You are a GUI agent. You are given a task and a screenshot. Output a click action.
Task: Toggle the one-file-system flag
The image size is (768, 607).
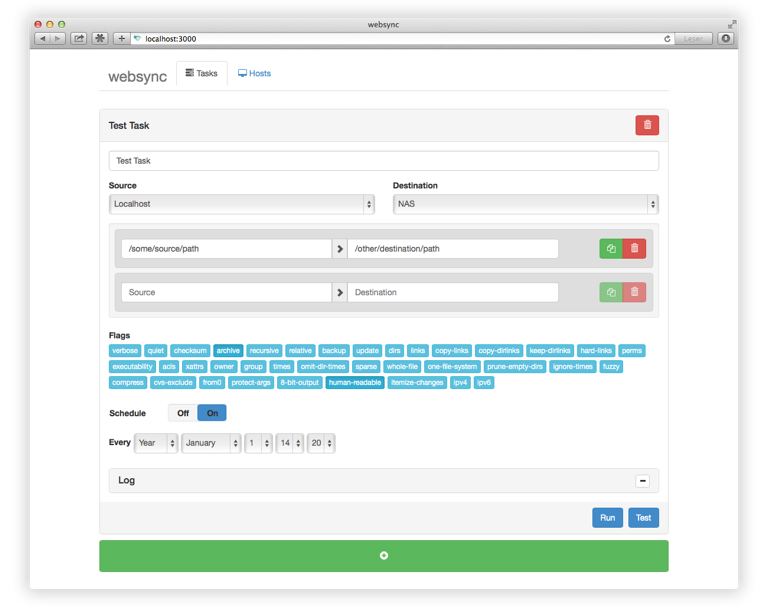[452, 366]
